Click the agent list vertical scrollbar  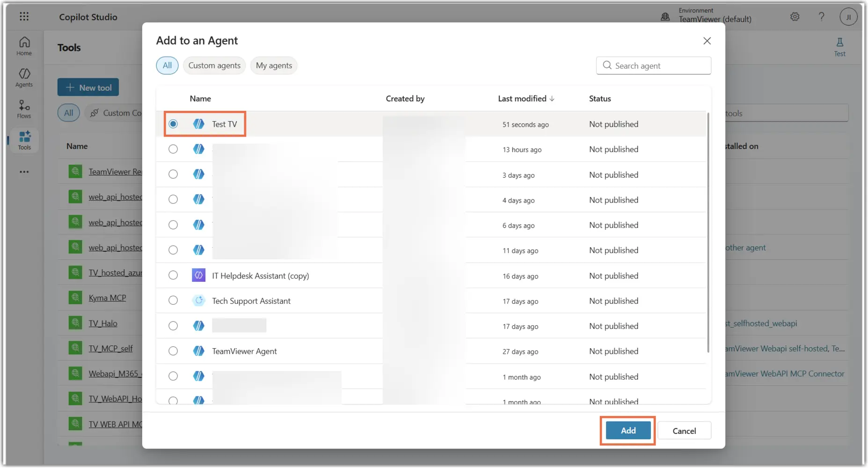click(x=708, y=233)
